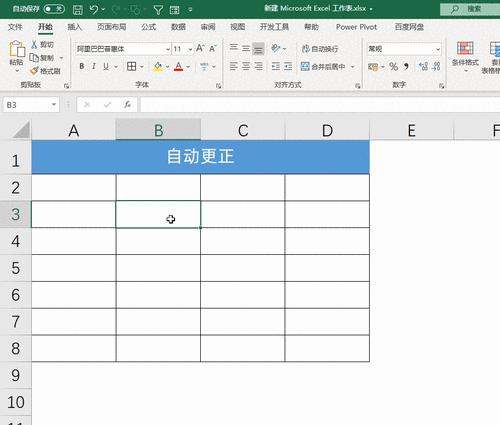Open the font name combo box
This screenshot has width=500, height=425.
[x=123, y=49]
